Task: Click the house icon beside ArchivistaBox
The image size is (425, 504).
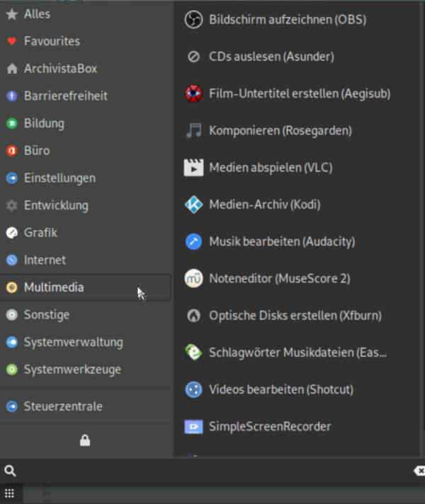Action: pyautogui.click(x=12, y=69)
